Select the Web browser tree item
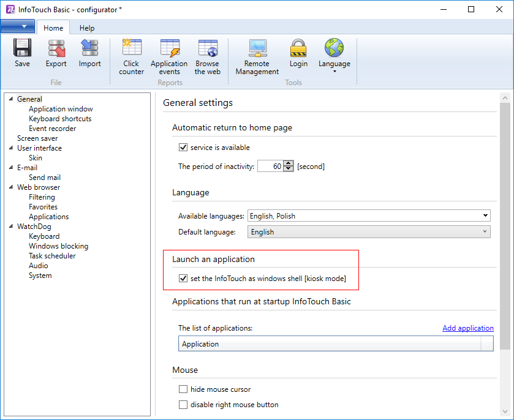 [39, 187]
